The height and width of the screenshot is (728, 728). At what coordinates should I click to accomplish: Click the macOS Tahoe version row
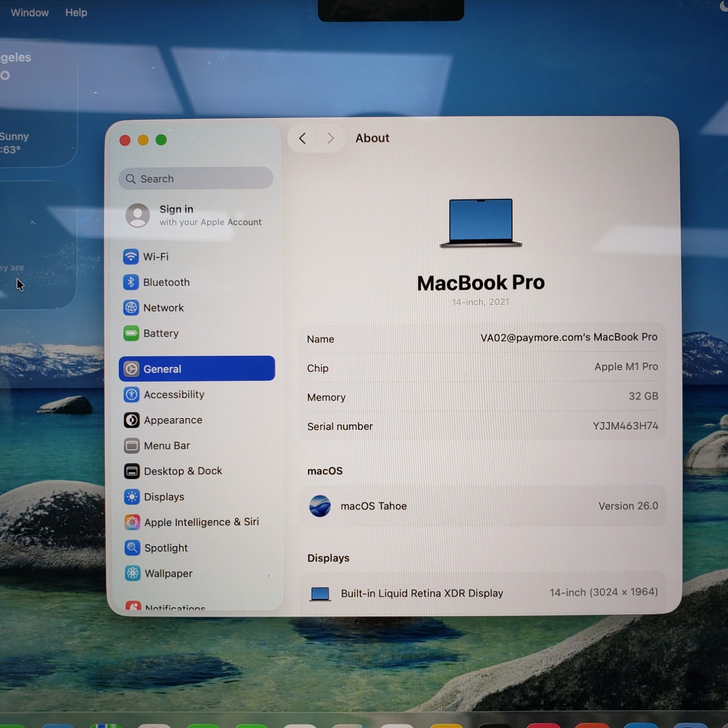coord(482,506)
